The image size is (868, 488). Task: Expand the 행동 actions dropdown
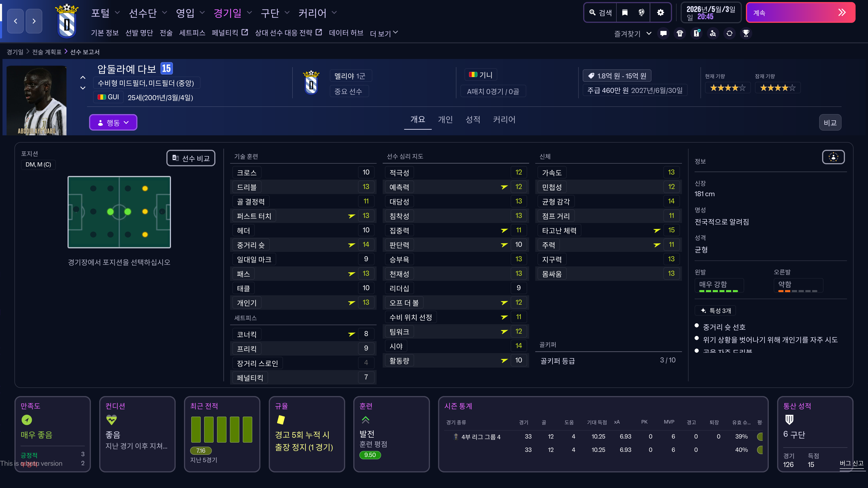[x=113, y=123]
